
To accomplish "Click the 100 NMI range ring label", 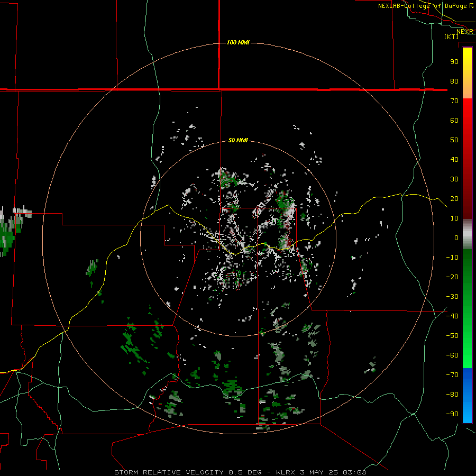I will [238, 42].
